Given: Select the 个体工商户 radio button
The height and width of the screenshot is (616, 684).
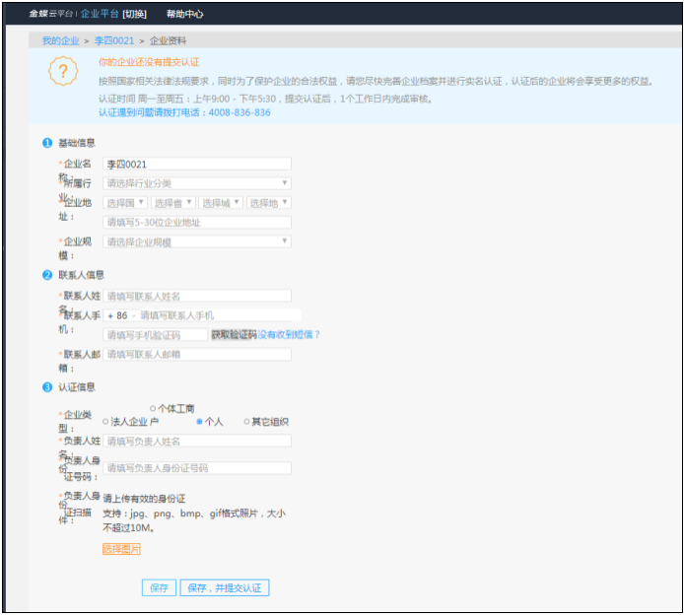Looking at the screenshot, I should pos(153,409).
